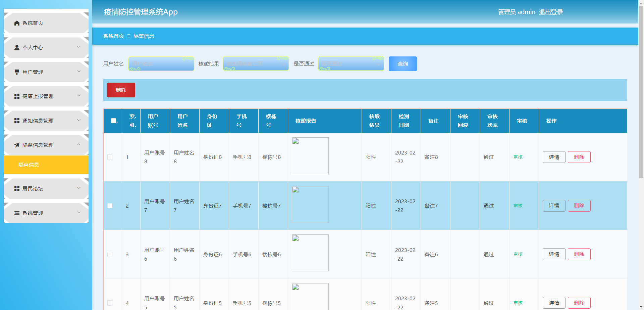This screenshot has width=644, height=310.
Task: Open the 是否通过 dropdown filter
Action: tap(351, 63)
